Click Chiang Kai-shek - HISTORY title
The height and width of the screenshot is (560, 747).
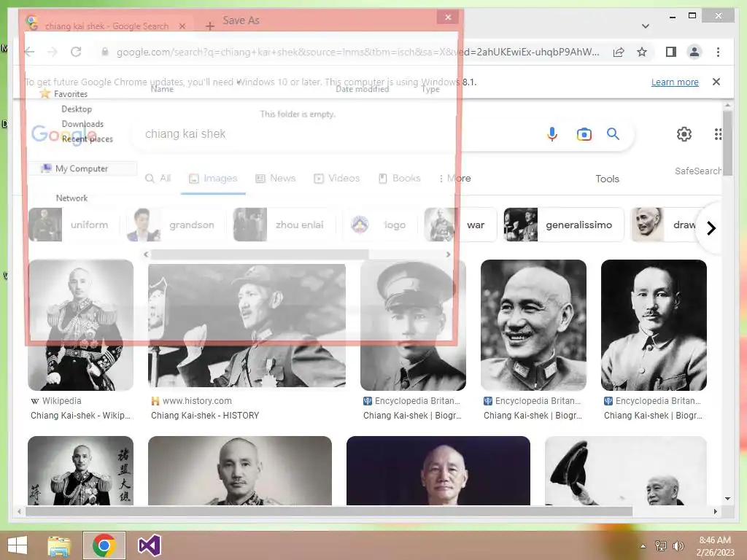pos(205,415)
